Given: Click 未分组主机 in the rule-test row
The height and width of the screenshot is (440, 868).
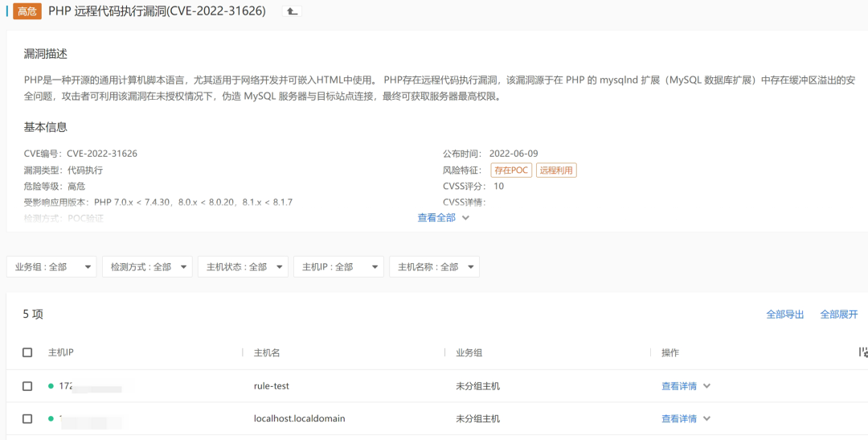Looking at the screenshot, I should pyautogui.click(x=477, y=386).
